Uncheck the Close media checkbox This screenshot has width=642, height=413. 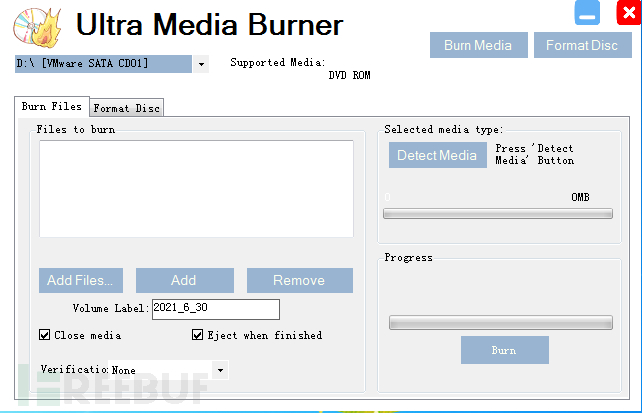click(x=45, y=335)
